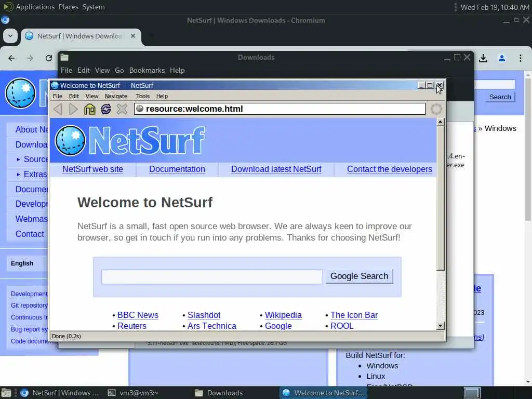Viewport: 532px width, 399px height.
Task: Reload page with NetSurf refresh icon
Action: coord(106,109)
